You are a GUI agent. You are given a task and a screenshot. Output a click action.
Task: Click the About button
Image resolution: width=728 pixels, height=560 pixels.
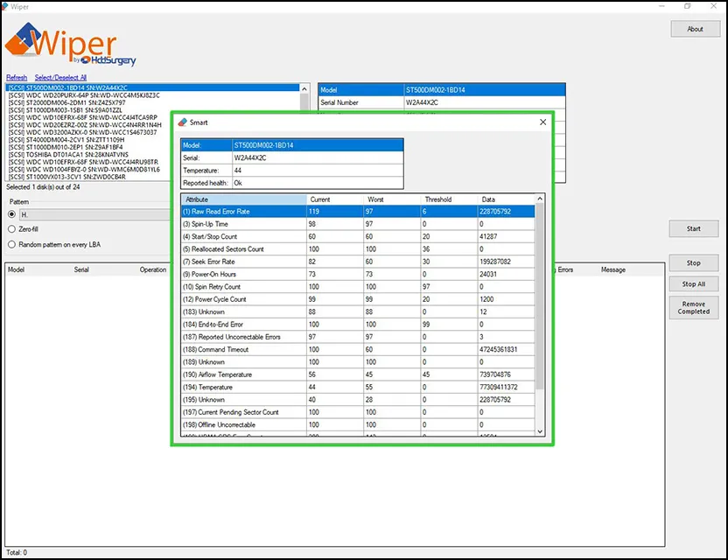[695, 29]
